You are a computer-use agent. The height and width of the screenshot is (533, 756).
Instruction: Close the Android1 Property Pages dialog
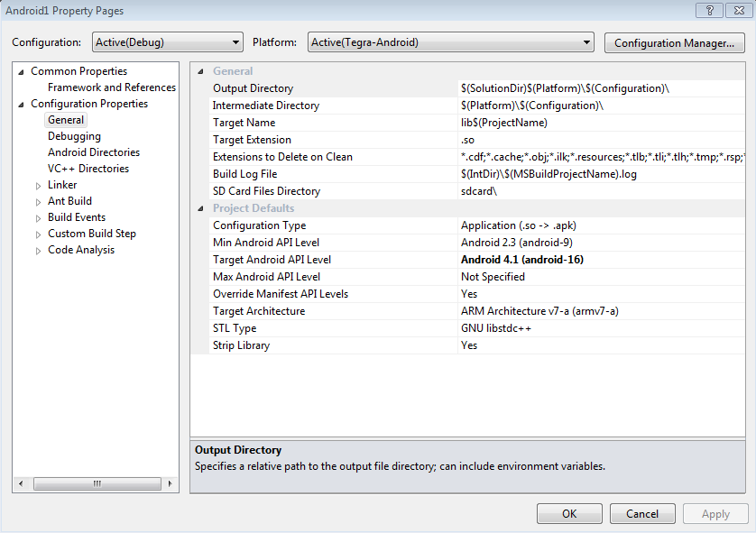(739, 10)
